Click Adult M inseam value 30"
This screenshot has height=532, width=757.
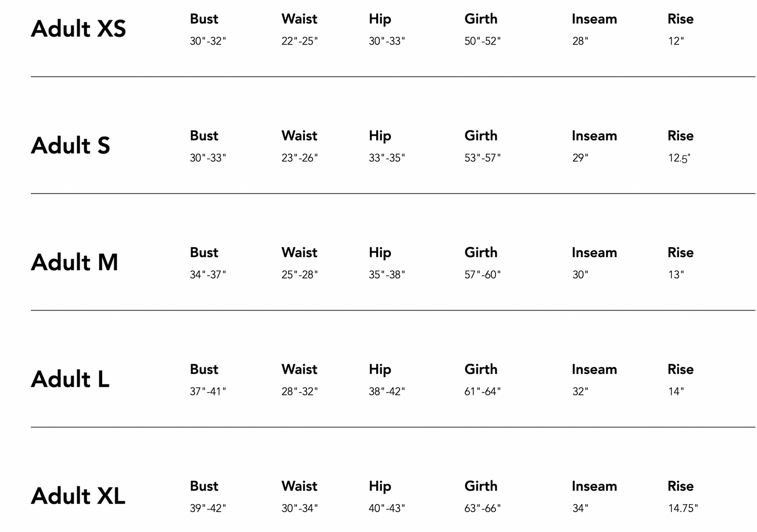[580, 275]
